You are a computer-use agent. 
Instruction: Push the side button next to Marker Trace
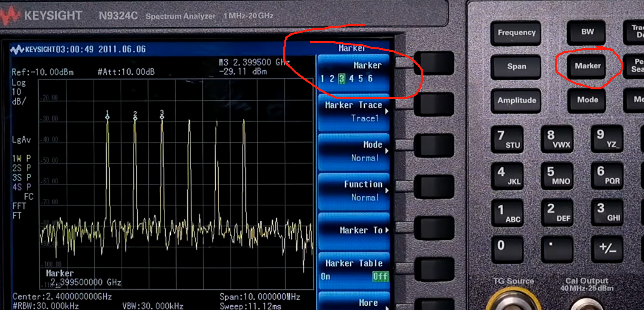point(434,104)
